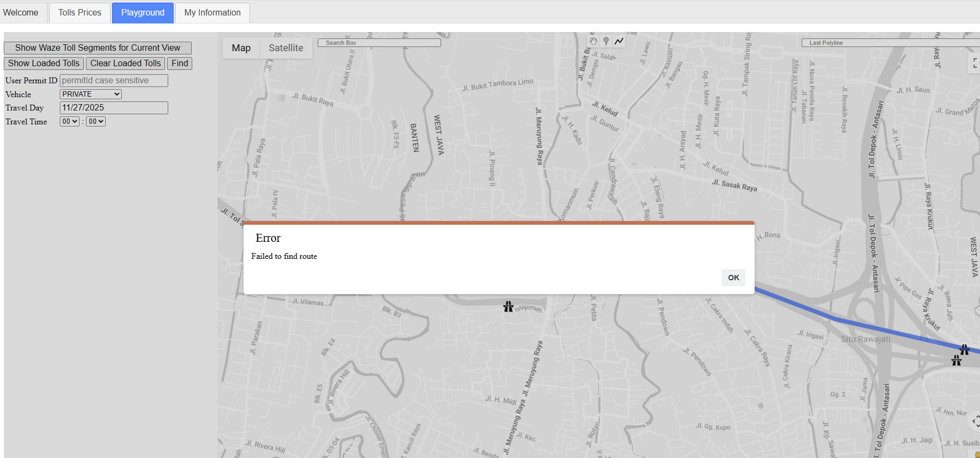980x458 pixels.
Task: Toggle fullscreen map view
Action: 975,63
